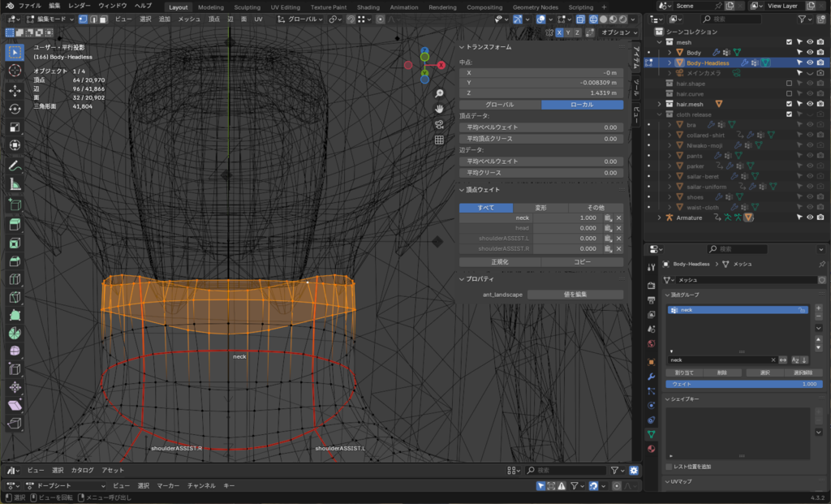This screenshot has height=504, width=831.
Task: Click the magnifier zoom-view gizmo icon
Action: coord(439,93)
